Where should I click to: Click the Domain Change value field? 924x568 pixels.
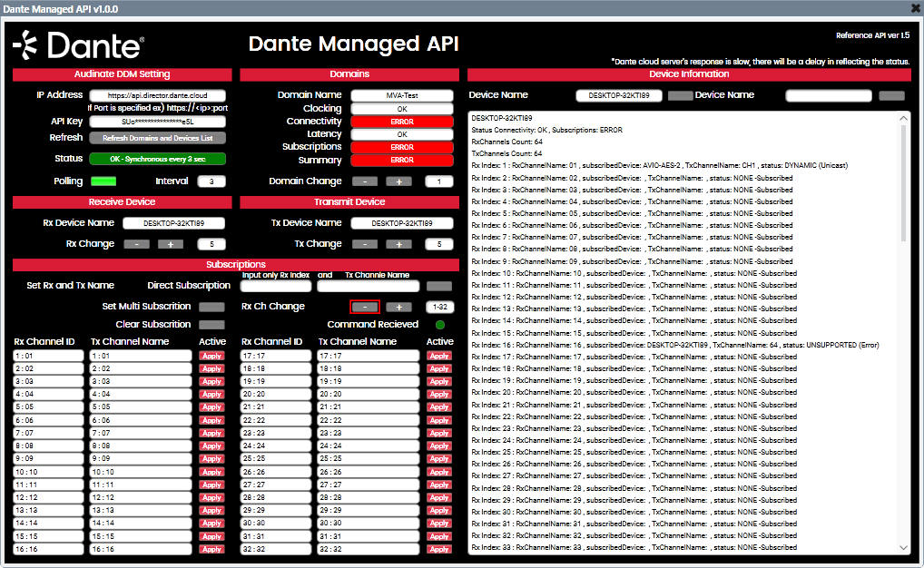point(439,181)
